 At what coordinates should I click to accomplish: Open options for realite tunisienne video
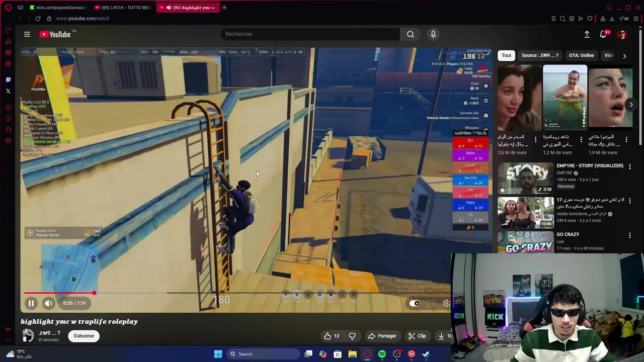629,201
